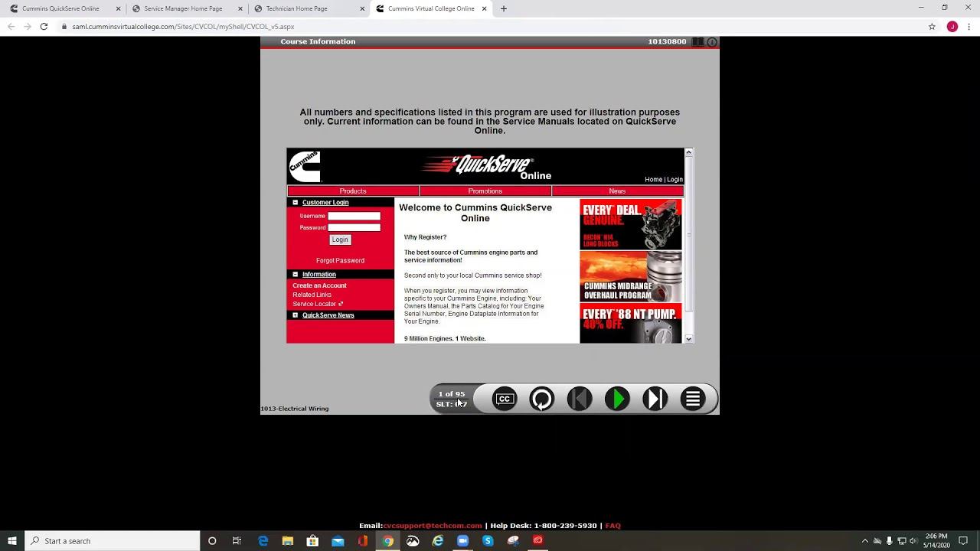Screen dimensions: 980x551
Task: Click the Login button under password
Action: pos(340,240)
